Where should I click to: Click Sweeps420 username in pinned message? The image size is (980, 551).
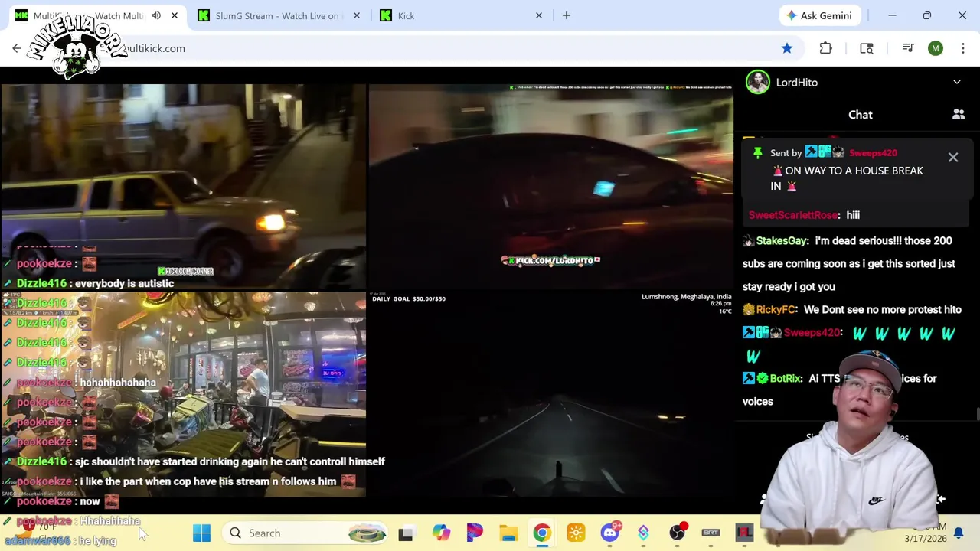coord(873,153)
